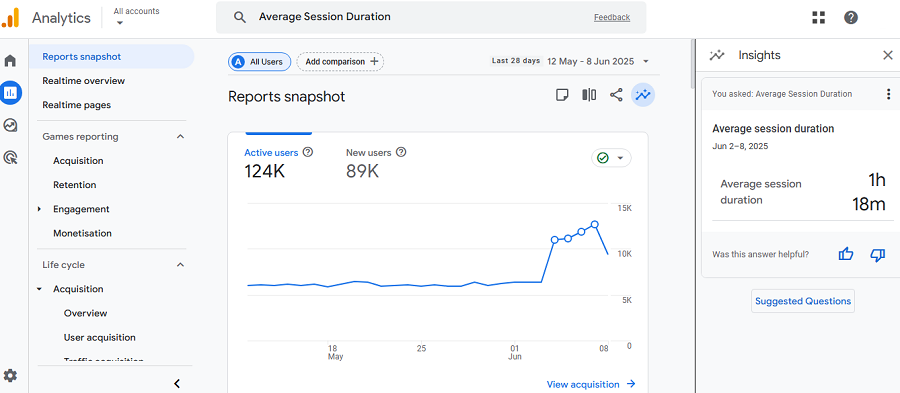The width and height of the screenshot is (900, 393).
Task: Open the All accounts dropdown
Action: tap(137, 17)
